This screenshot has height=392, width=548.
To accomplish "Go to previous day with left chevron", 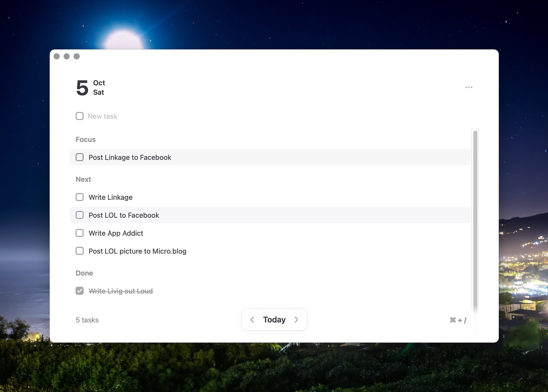I will coord(252,320).
